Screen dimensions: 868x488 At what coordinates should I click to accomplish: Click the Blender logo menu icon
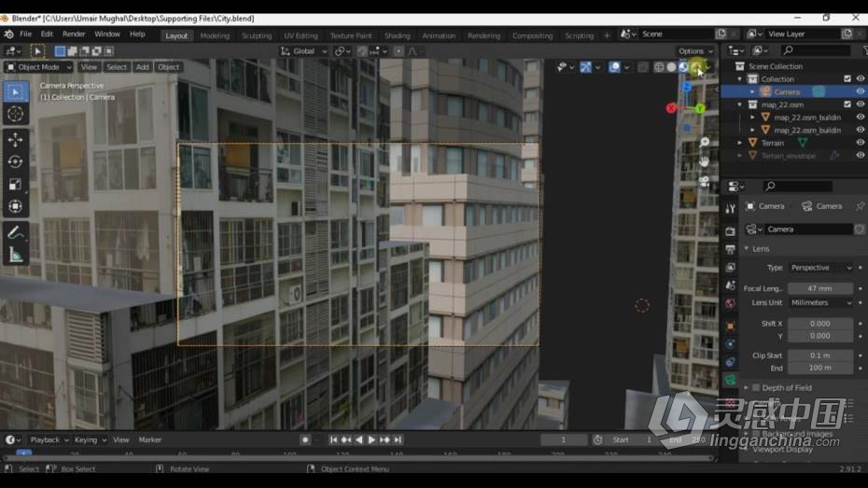click(8, 35)
